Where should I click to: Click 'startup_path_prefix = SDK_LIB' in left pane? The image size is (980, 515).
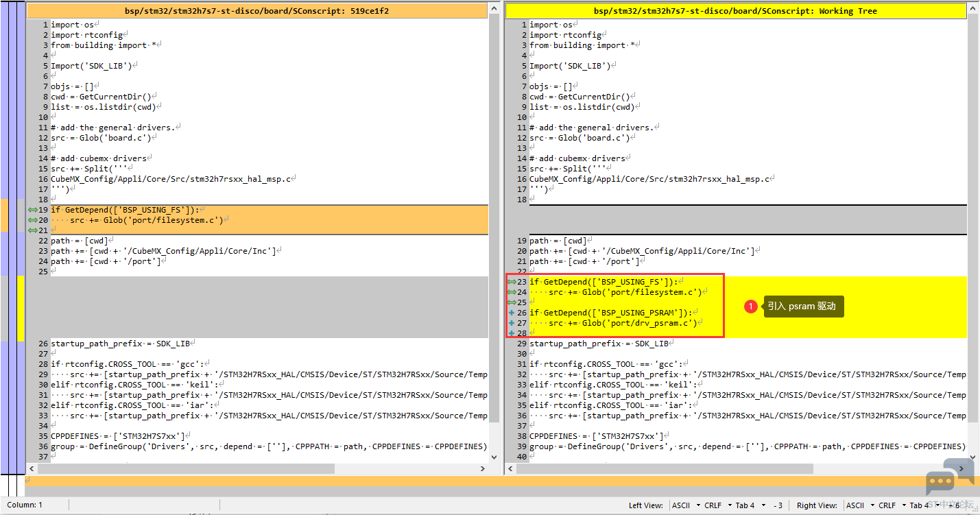(x=120, y=344)
